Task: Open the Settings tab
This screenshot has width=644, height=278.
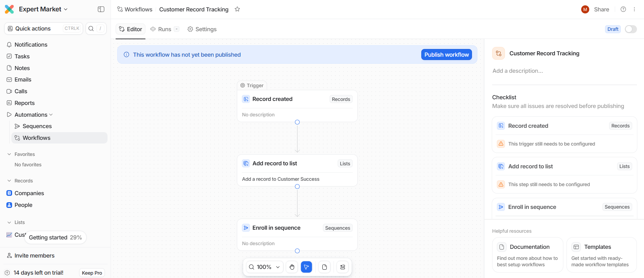Action: pos(202,29)
